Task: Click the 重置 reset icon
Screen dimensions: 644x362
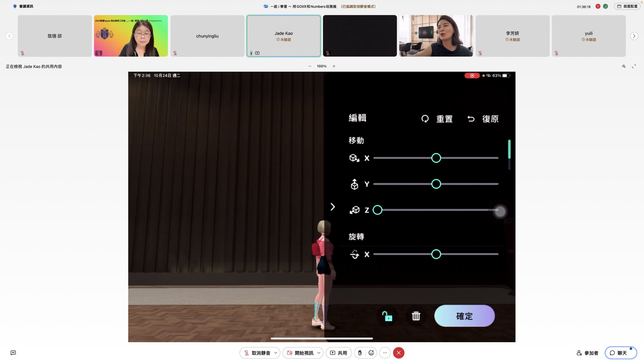Action: [x=425, y=119]
